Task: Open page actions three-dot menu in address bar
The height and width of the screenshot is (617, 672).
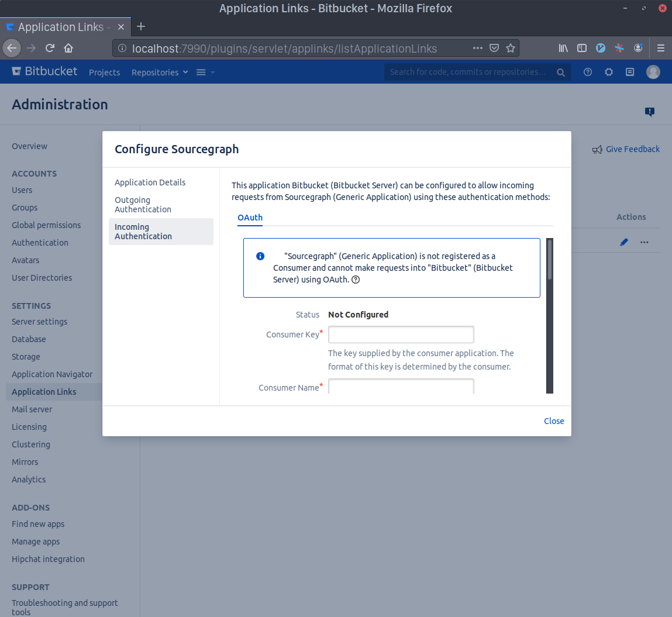Action: 477,48
